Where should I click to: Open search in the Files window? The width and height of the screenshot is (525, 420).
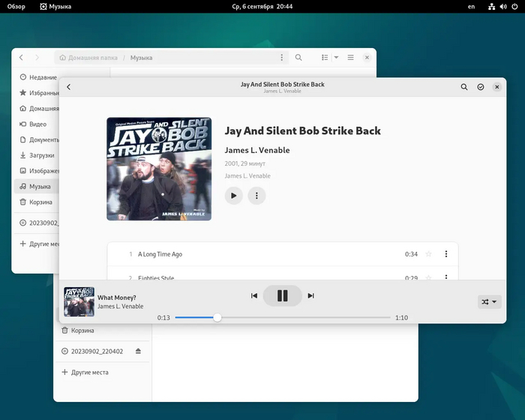[298, 58]
